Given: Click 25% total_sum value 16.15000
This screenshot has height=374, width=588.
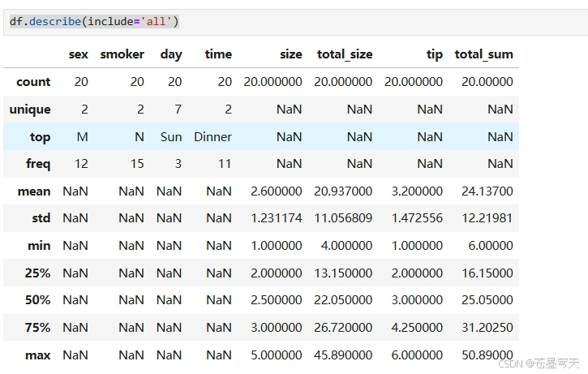Looking at the screenshot, I should click(x=487, y=273).
